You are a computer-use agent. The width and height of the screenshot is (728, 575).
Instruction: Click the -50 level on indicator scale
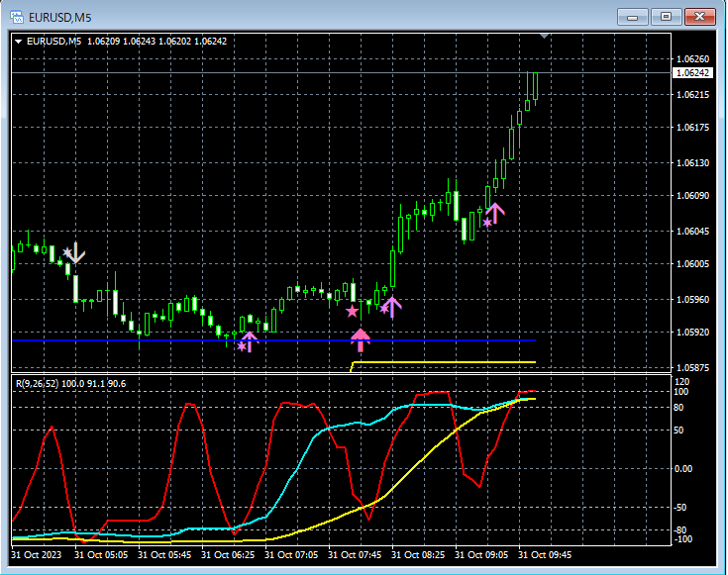click(680, 508)
